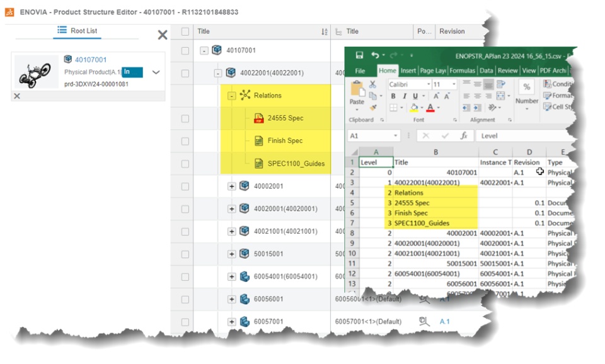The height and width of the screenshot is (364, 605).
Task: Expand the 60054001(60054001) node
Action: coord(231,276)
